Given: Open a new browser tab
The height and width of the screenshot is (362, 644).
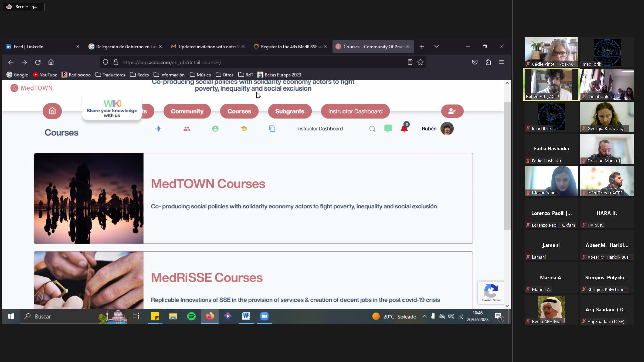Looking at the screenshot, I should pos(422,47).
